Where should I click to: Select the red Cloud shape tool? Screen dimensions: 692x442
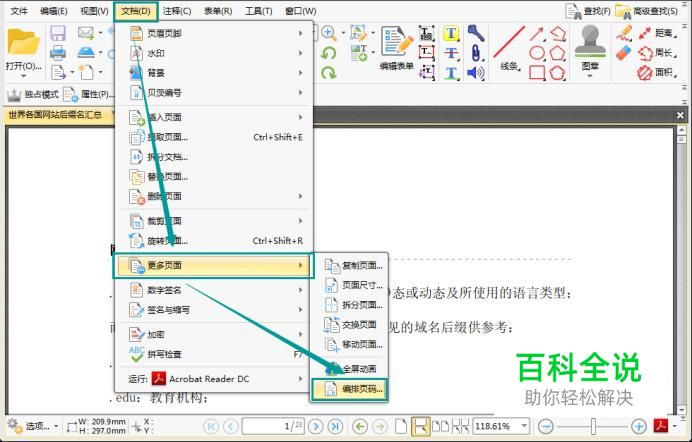(x=558, y=72)
